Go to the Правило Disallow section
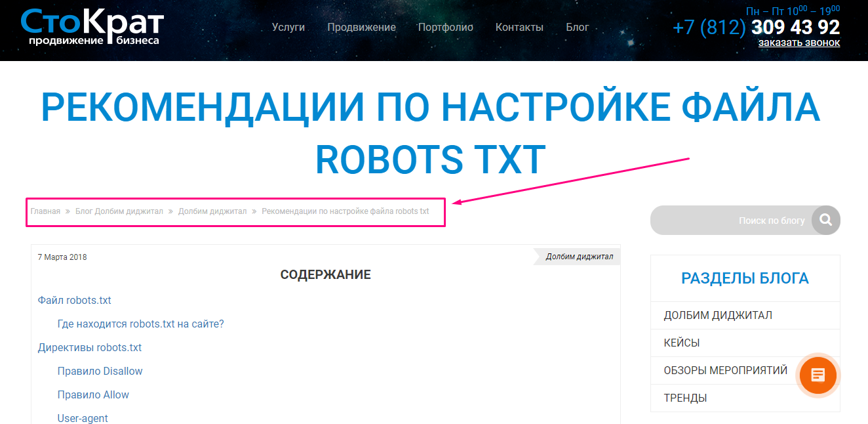Image resolution: width=868 pixels, height=424 pixels. [100, 371]
